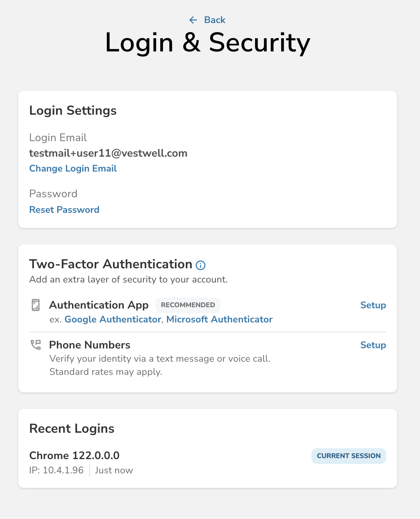Screen dimensions: 420x519
Task: Open the Microsoft Authenticator link
Action: pyautogui.click(x=219, y=319)
